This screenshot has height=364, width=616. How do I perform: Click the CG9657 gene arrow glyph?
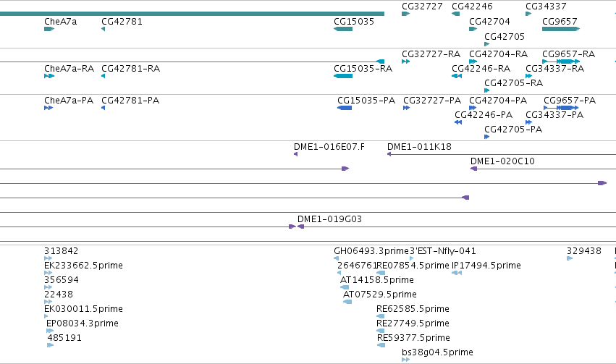(x=561, y=29)
